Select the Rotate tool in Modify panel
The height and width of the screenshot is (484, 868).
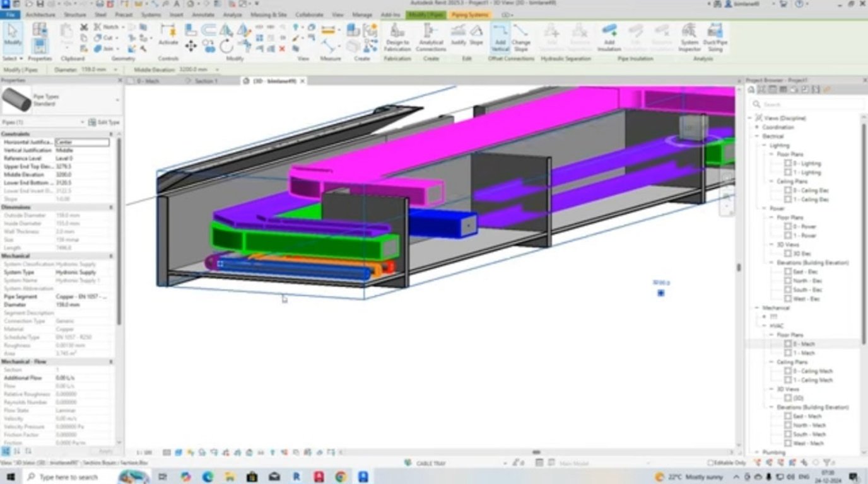point(226,46)
